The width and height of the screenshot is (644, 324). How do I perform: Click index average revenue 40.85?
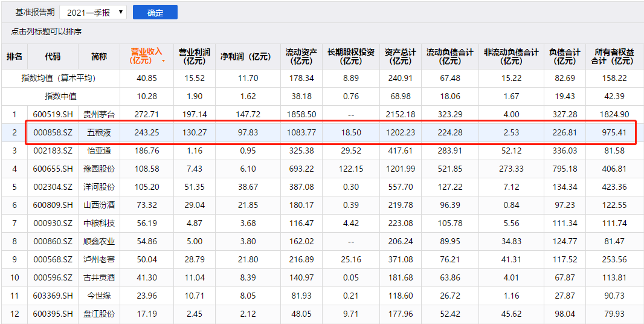click(x=147, y=78)
